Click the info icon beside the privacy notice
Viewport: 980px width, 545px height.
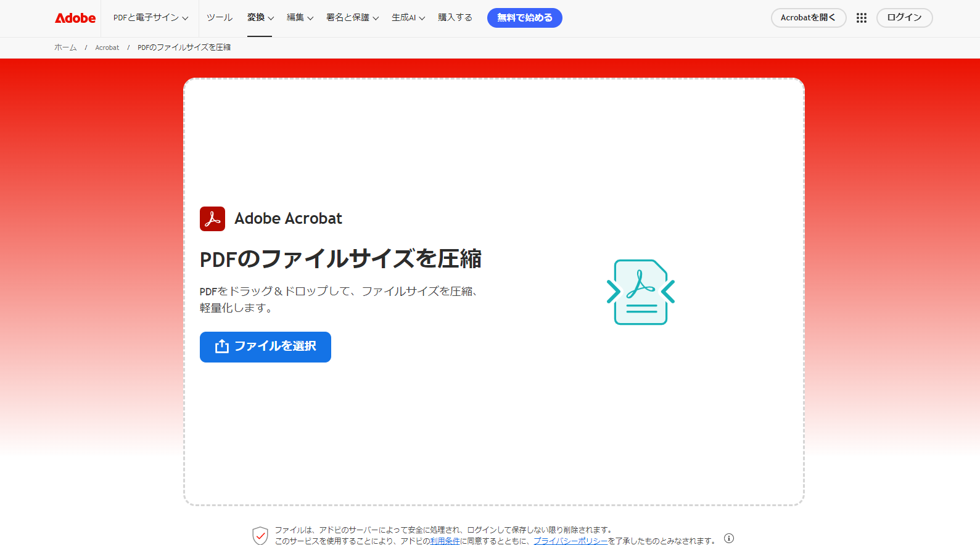click(x=729, y=538)
